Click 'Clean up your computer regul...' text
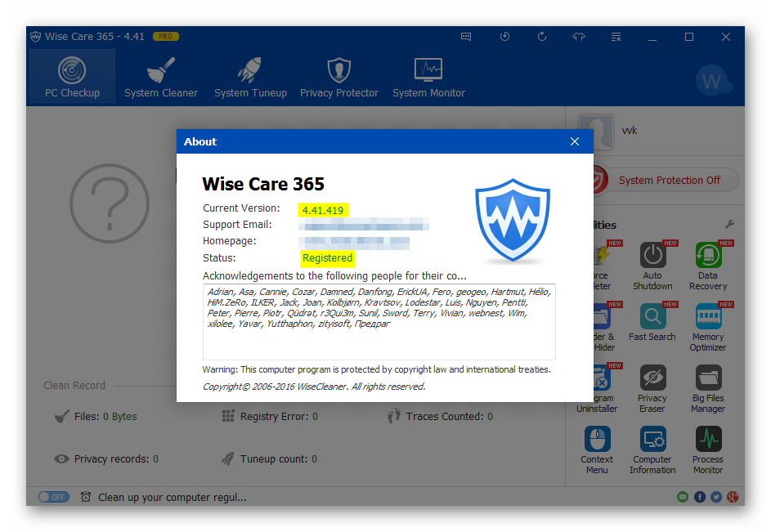This screenshot has width=771, height=532. [x=173, y=498]
